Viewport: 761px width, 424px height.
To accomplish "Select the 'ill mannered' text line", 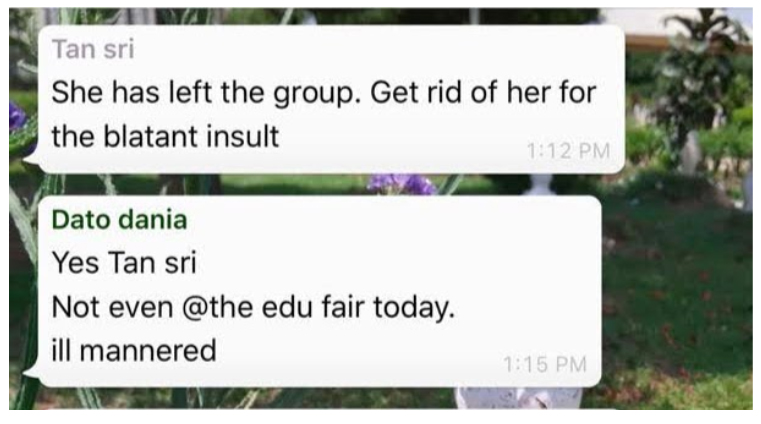I will click(x=134, y=350).
